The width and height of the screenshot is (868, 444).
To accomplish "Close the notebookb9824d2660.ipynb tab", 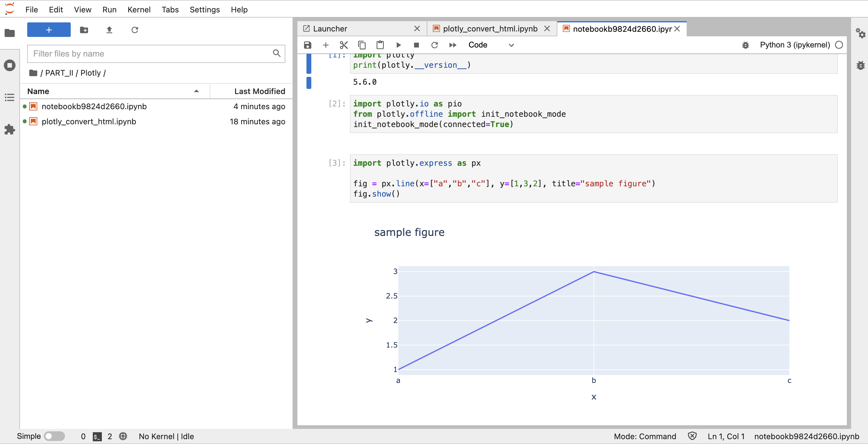I will pyautogui.click(x=677, y=29).
